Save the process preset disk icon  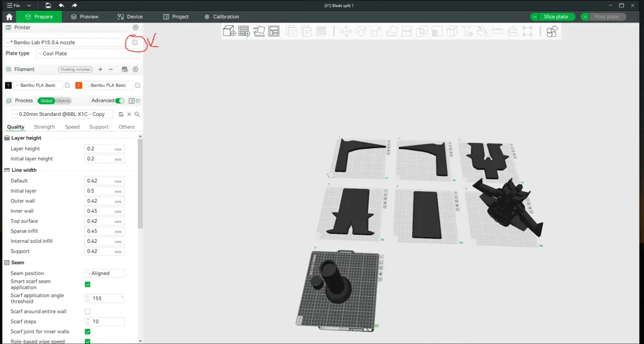pyautogui.click(x=121, y=114)
